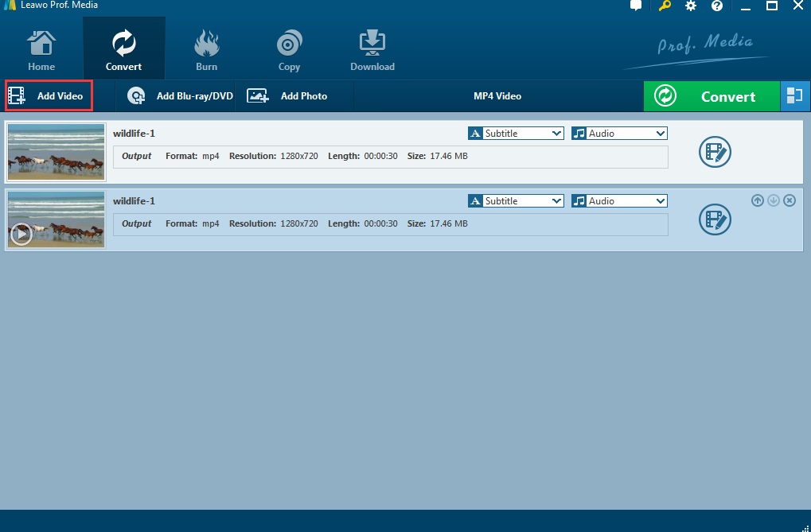This screenshot has height=532, width=811.
Task: Click first row's Length 00:00:30 value
Action: coord(380,156)
